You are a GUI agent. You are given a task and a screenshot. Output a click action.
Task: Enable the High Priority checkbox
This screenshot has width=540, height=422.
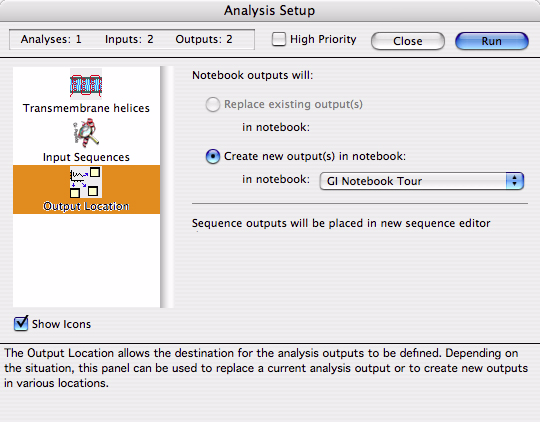(279, 39)
